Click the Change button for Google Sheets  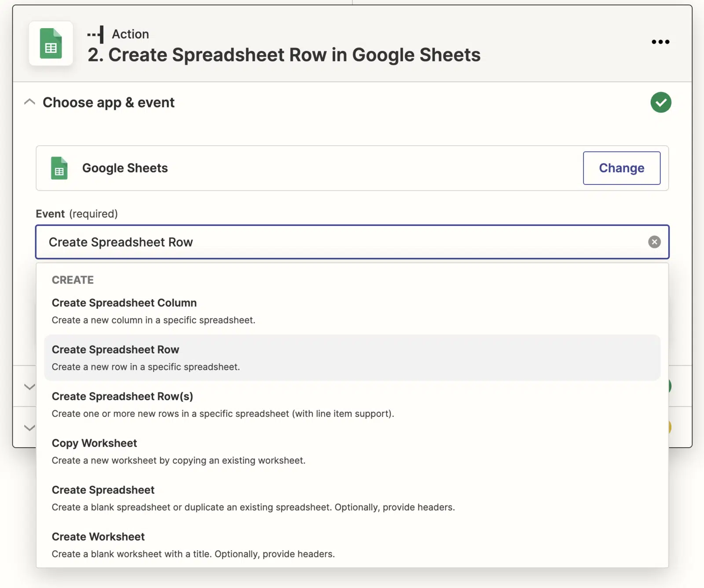(621, 168)
